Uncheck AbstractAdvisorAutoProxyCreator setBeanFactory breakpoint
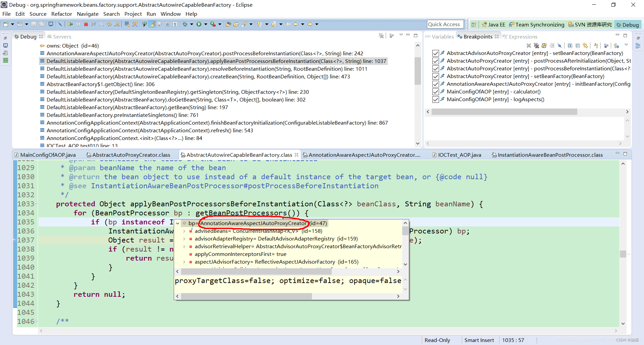This screenshot has width=644, height=345. pos(435,53)
